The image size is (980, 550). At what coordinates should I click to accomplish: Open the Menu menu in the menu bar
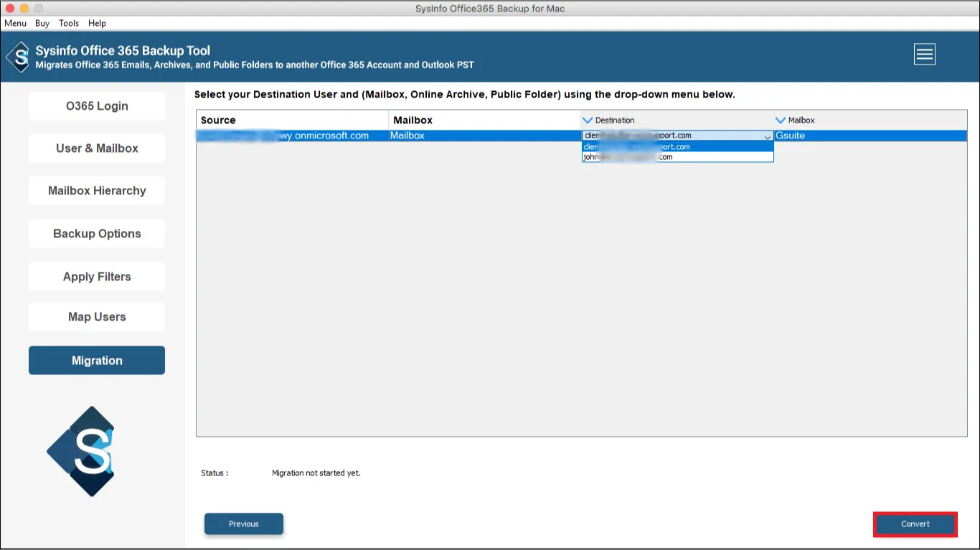(x=15, y=23)
